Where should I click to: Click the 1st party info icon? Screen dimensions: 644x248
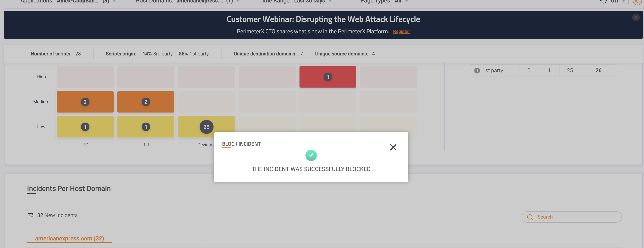point(477,71)
